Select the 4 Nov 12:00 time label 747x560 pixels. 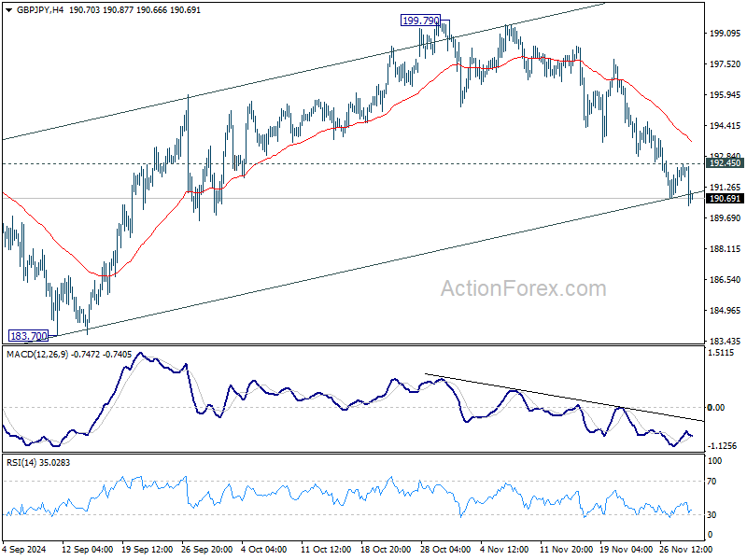(504, 550)
